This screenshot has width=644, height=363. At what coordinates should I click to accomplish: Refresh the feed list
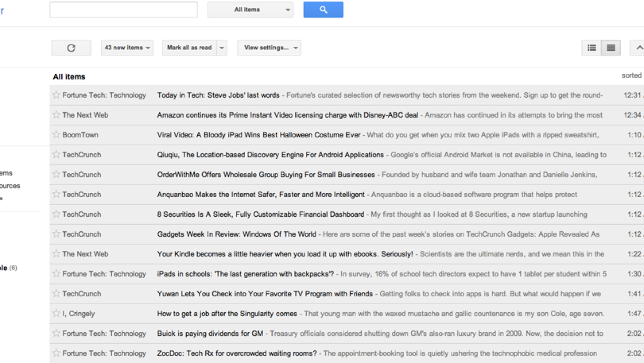[x=71, y=48]
